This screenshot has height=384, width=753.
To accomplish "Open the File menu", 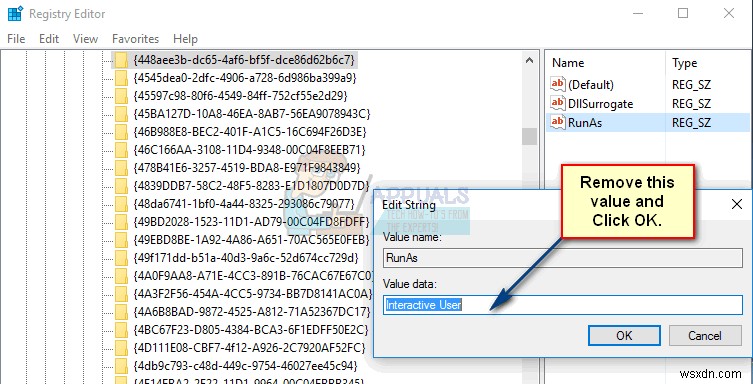I will pos(16,39).
